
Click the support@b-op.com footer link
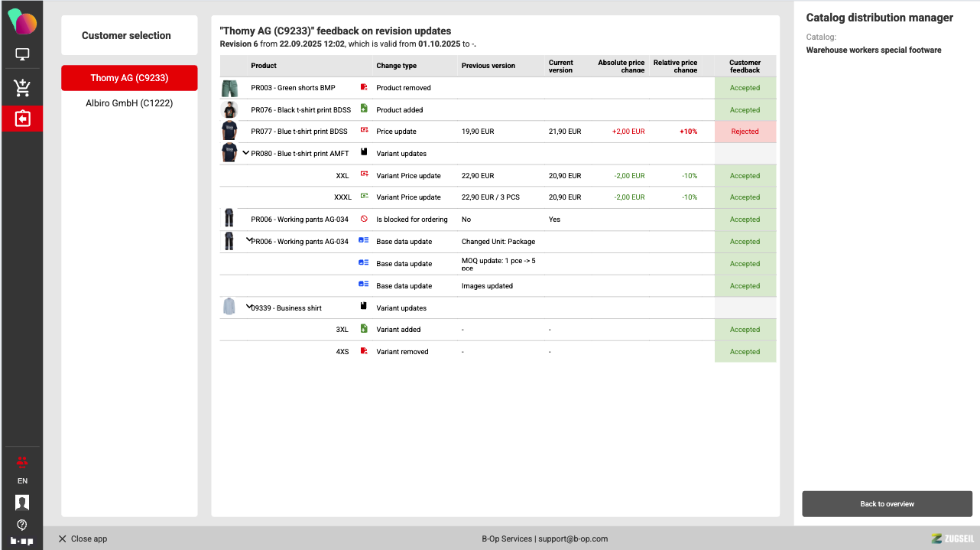(573, 539)
